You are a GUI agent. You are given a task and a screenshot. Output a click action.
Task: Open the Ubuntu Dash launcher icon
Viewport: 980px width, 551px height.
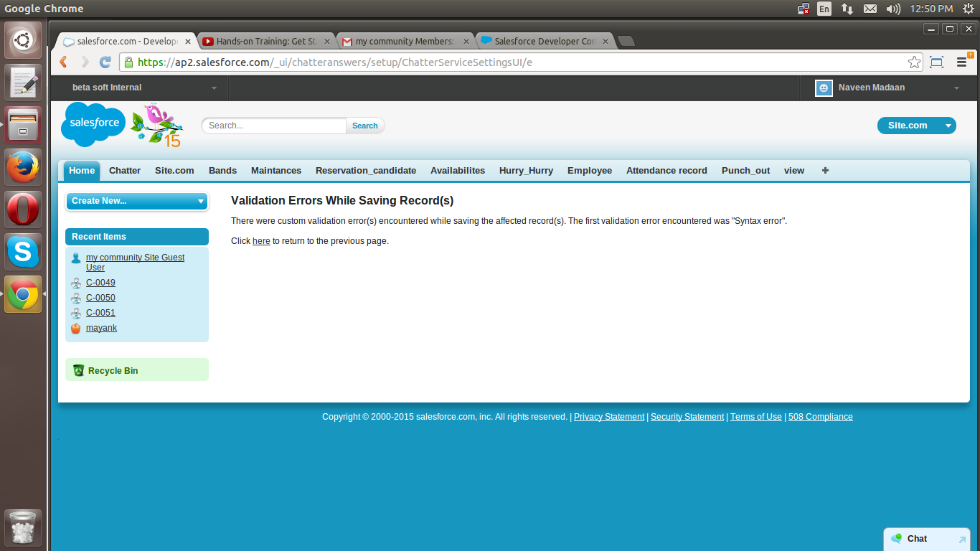pos(23,40)
